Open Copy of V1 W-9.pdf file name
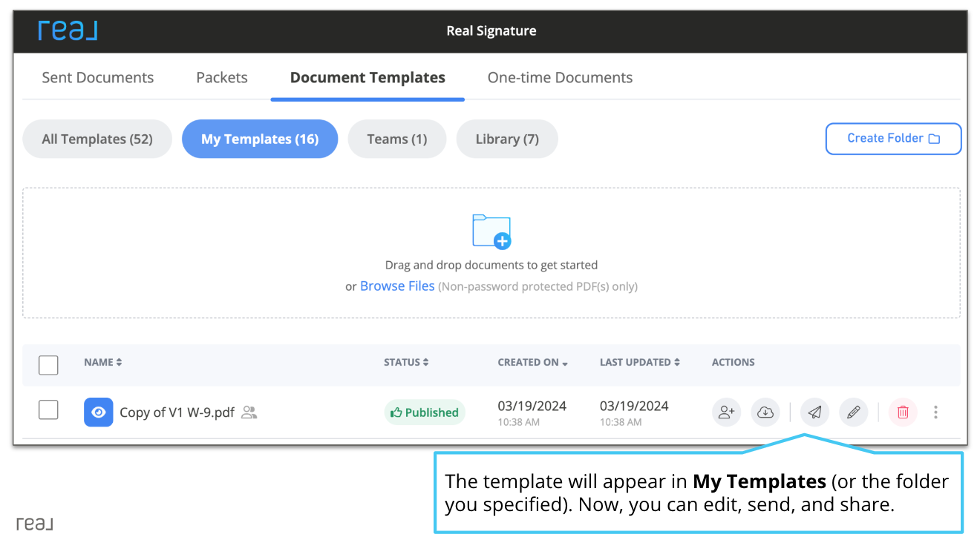Screen dimensions: 980x546 click(x=177, y=412)
